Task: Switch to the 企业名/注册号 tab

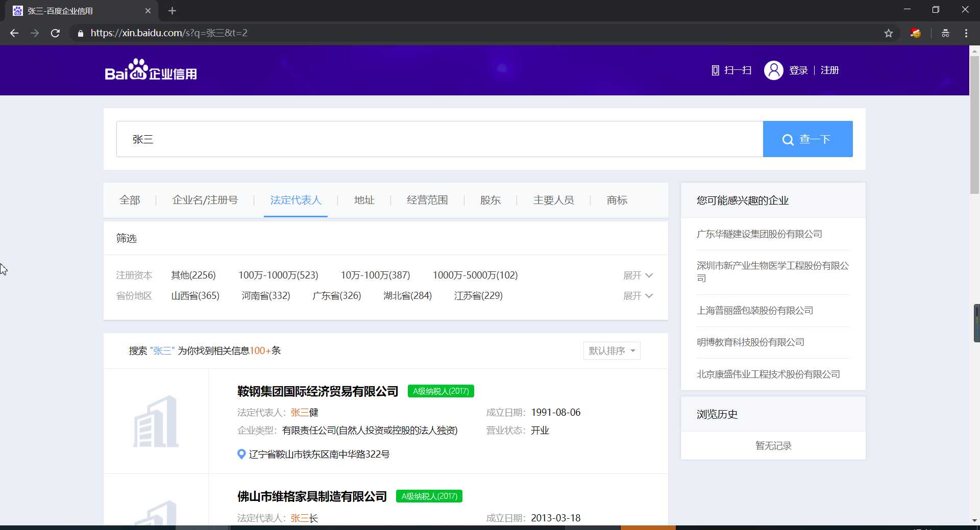Action: 205,200
